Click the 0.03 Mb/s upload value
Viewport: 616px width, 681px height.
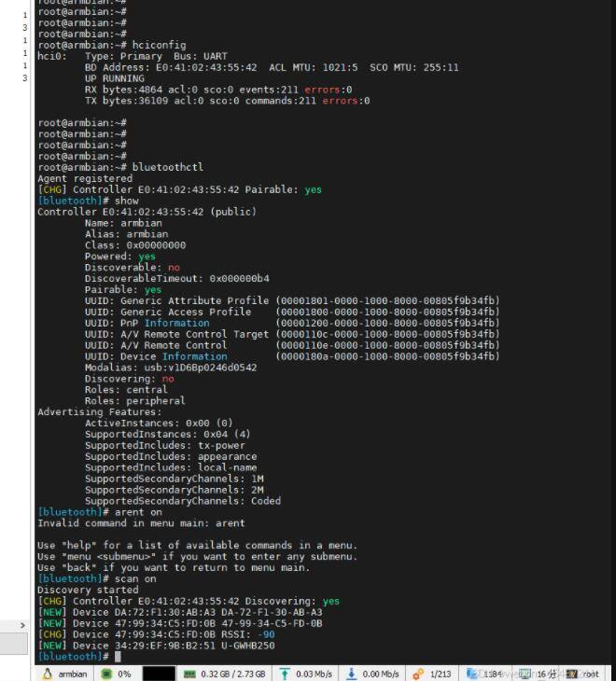[315, 674]
